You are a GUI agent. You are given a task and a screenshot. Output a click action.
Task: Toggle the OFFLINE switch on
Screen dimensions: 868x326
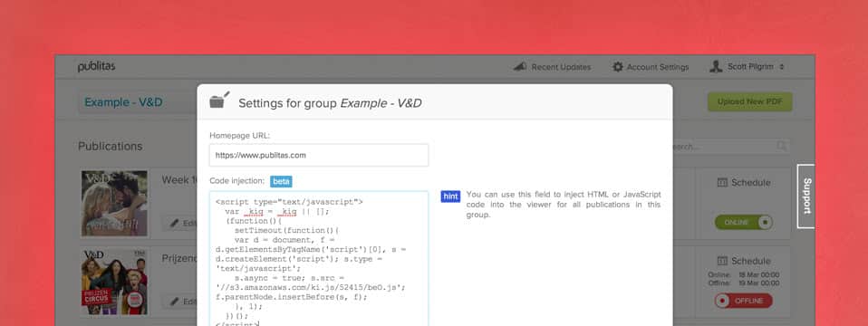coord(744,301)
